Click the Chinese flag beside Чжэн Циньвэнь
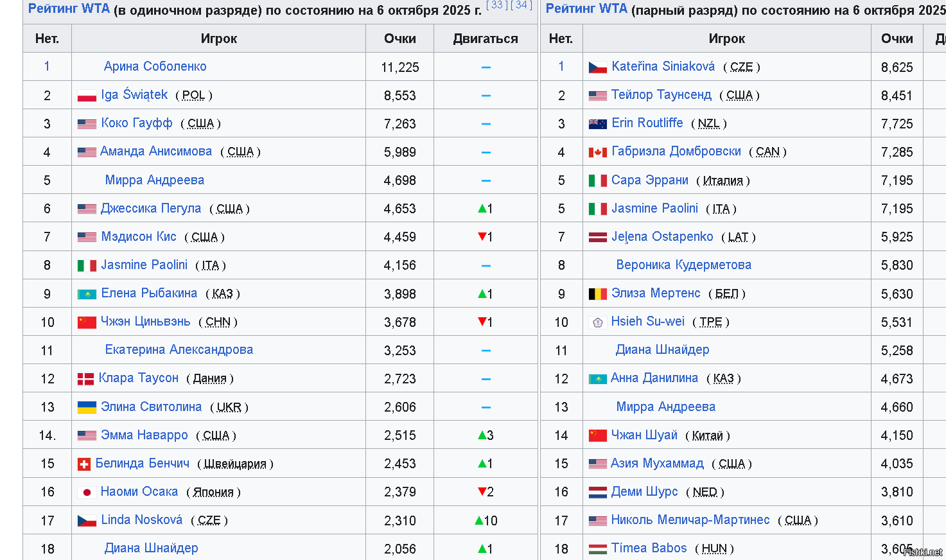The height and width of the screenshot is (560, 946). coord(87,322)
